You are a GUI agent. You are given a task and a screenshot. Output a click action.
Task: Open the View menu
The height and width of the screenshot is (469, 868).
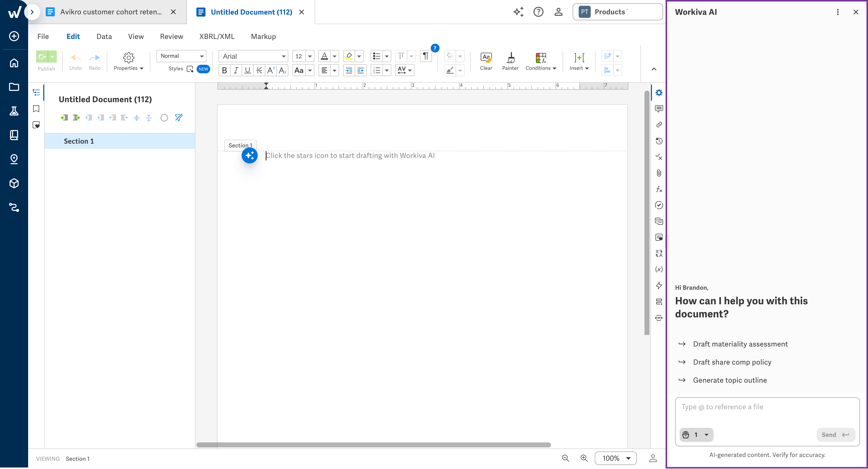point(136,36)
